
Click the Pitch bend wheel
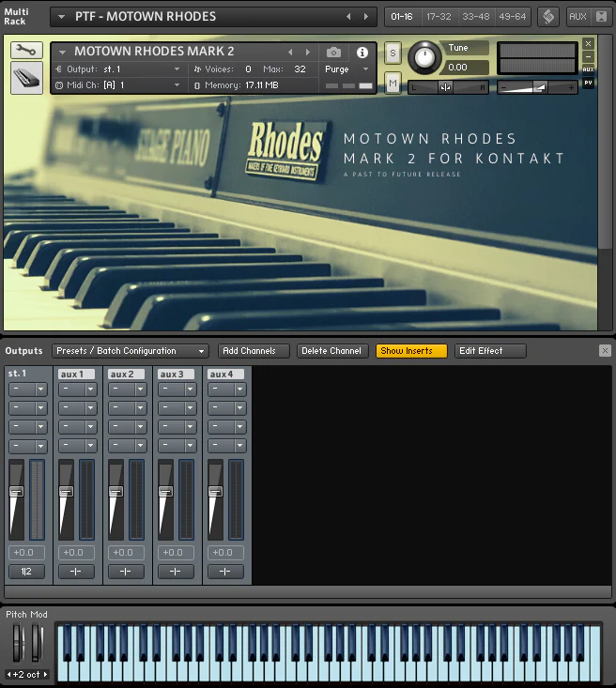click(18, 642)
